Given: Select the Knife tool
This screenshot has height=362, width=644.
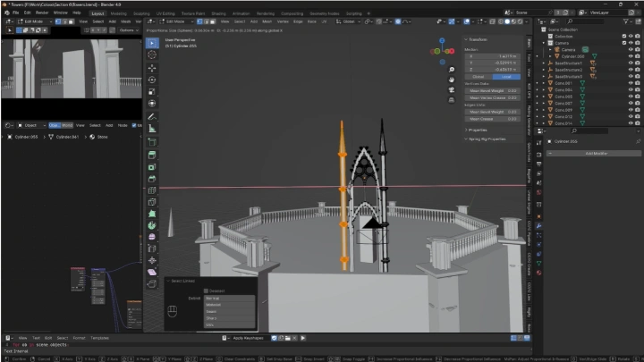Looking at the screenshot, I should (x=152, y=202).
